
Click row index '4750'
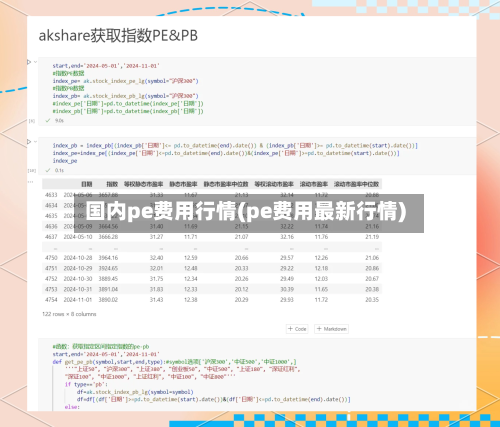(x=51, y=258)
